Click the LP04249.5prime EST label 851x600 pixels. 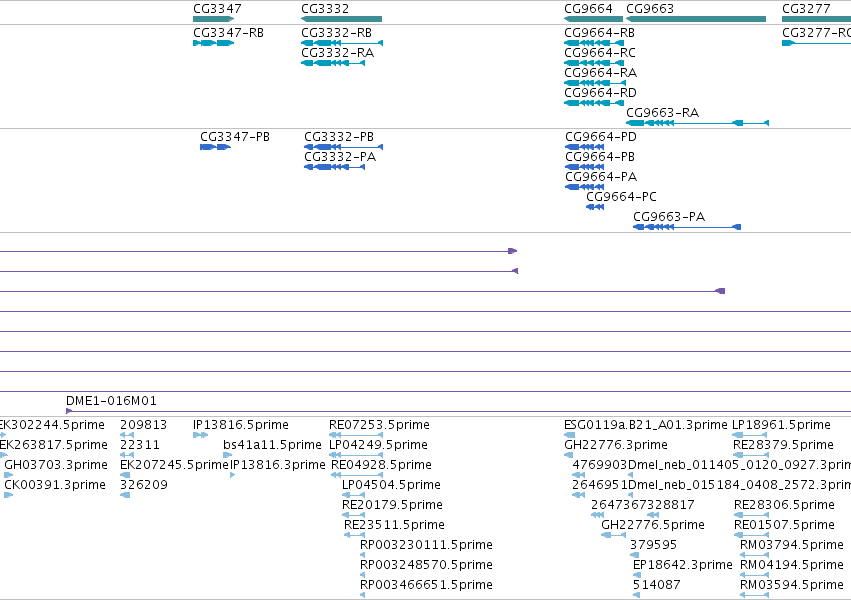point(378,445)
